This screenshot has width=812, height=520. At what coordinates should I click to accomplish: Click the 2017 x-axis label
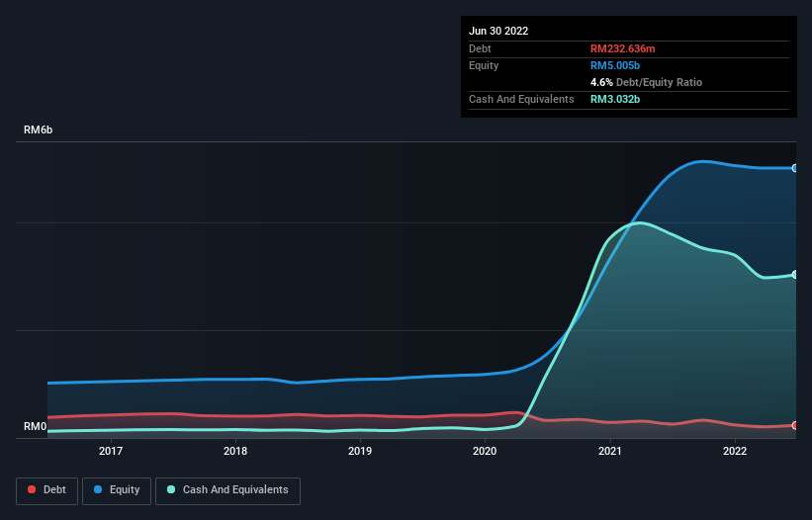point(111,451)
